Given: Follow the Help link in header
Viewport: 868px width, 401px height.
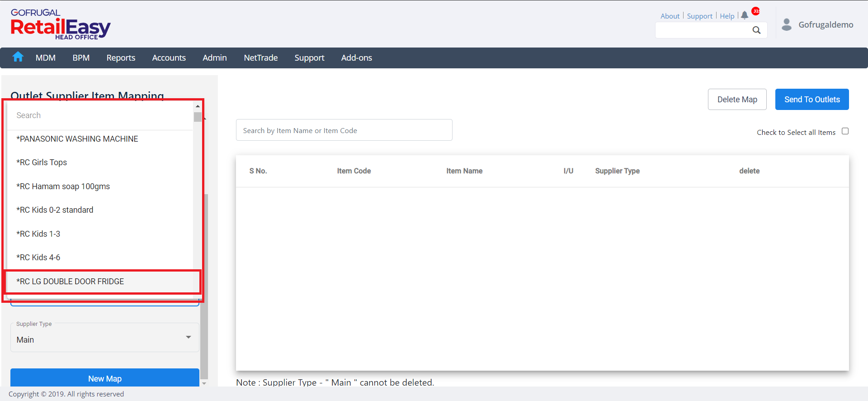Looking at the screenshot, I should point(727,16).
